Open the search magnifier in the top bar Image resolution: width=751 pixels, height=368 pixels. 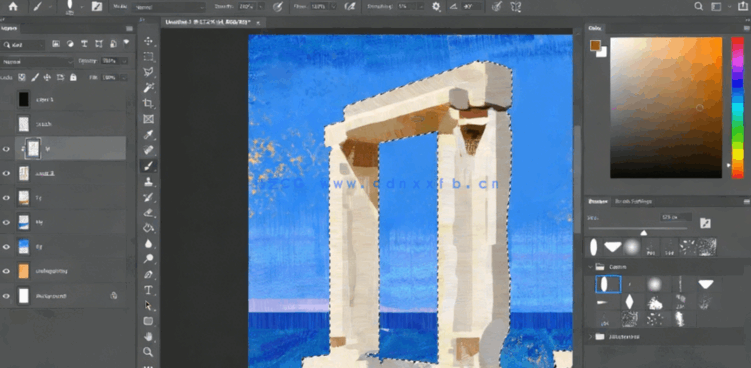pos(699,6)
